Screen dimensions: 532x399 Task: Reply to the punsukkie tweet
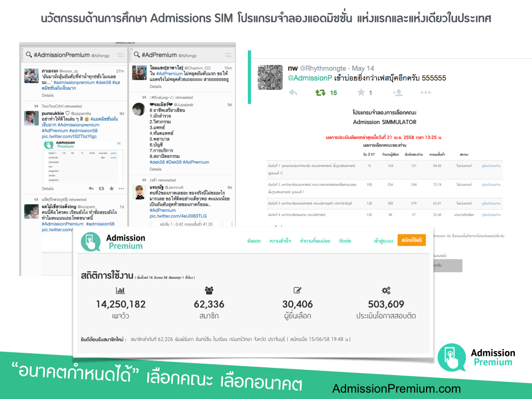coord(91,188)
